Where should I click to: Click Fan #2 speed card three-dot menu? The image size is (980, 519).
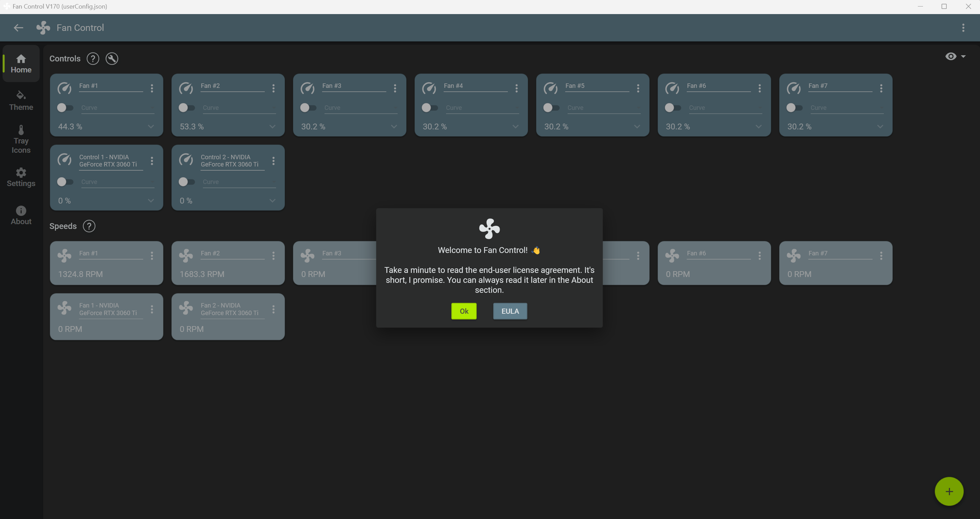coord(273,255)
